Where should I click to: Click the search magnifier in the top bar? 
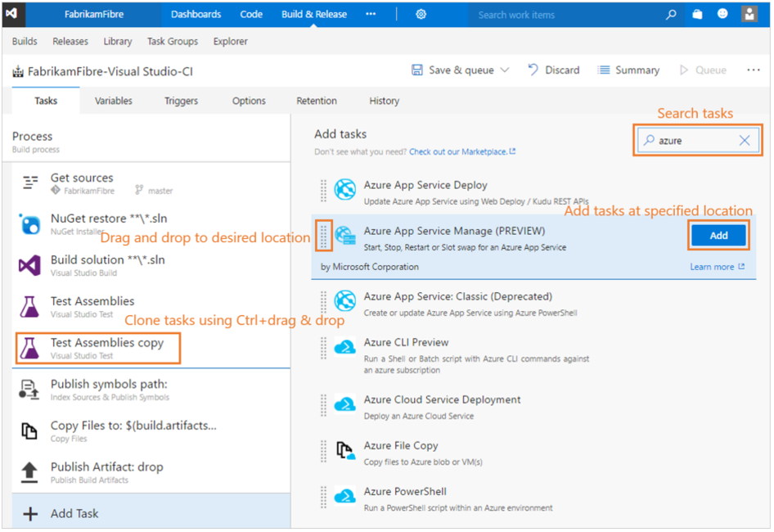pos(670,15)
